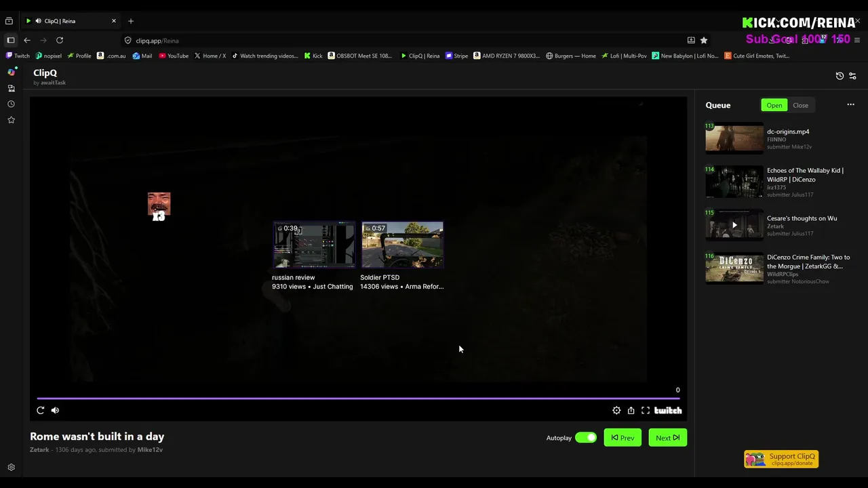Screen dimensions: 868x488
Task: Set the queue to Close
Action: point(800,105)
